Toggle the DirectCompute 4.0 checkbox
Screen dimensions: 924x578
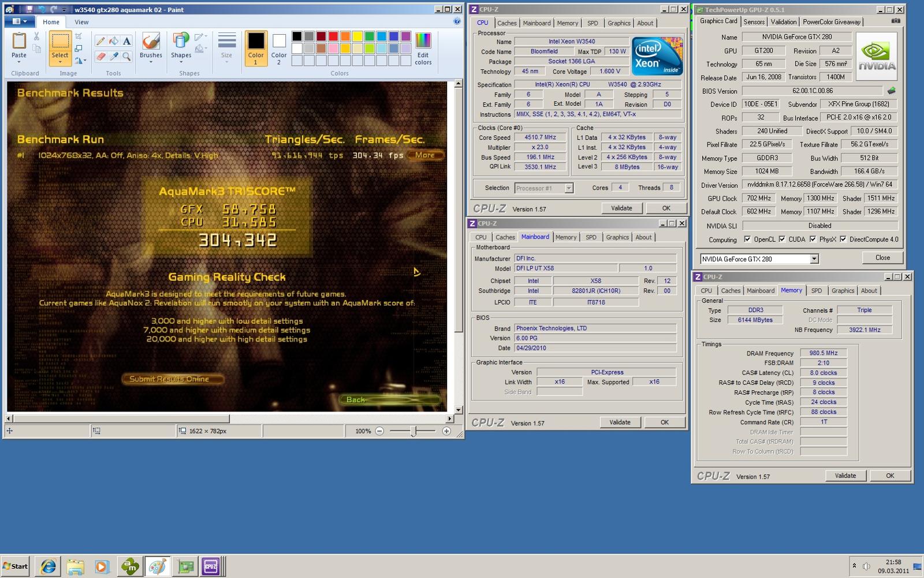point(843,239)
